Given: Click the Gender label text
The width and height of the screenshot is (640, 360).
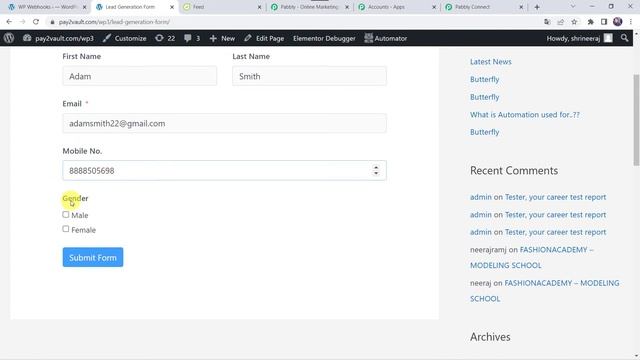Looking at the screenshot, I should 75,198.
